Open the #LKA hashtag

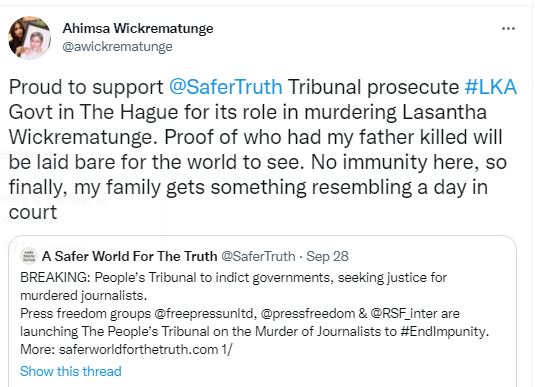(x=491, y=87)
